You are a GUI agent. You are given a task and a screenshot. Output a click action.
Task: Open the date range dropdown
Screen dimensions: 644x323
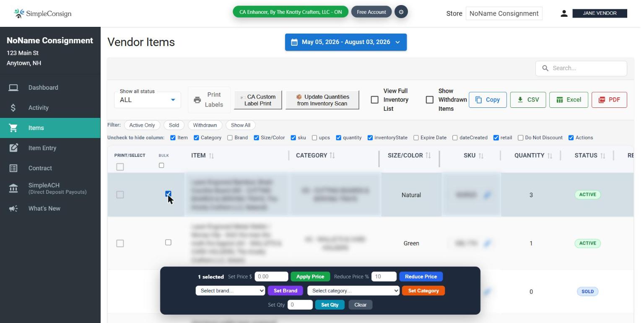[346, 42]
